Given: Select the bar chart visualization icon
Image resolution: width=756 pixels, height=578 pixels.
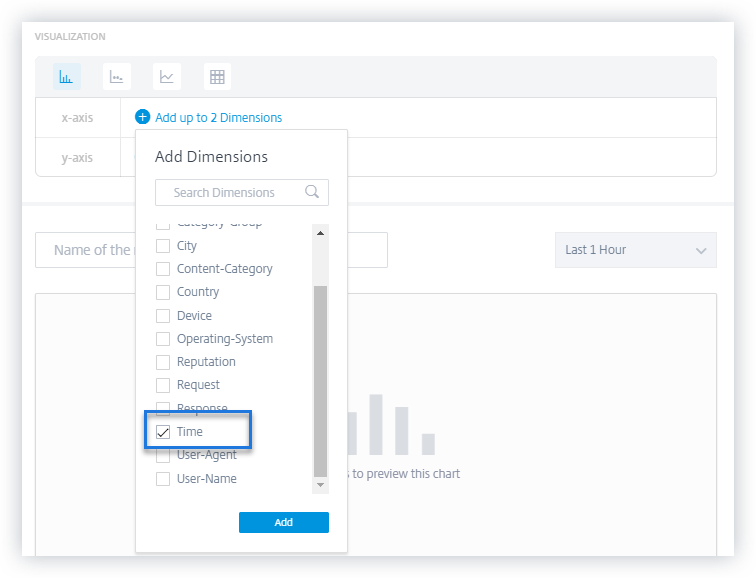Looking at the screenshot, I should [67, 77].
